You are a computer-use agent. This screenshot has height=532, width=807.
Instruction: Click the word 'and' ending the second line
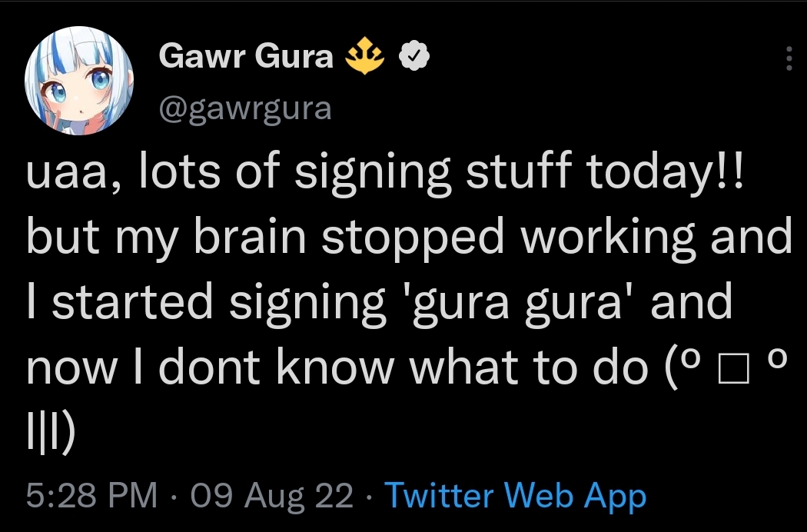[x=749, y=237]
